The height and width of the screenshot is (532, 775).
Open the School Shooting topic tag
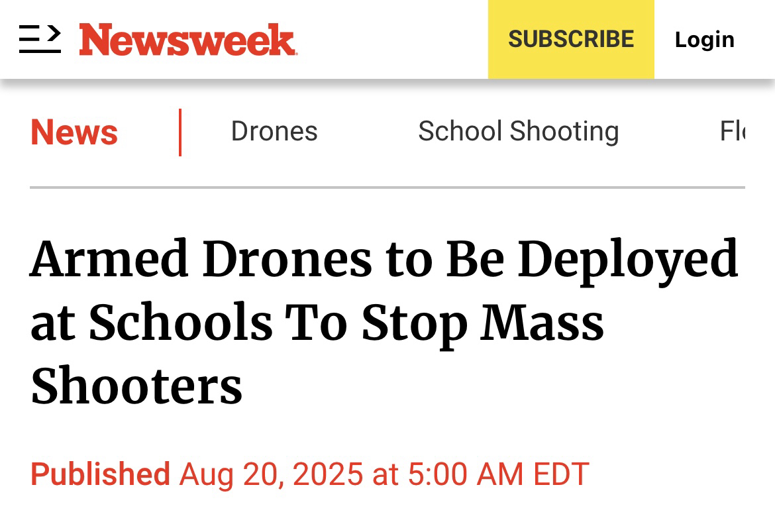[518, 131]
